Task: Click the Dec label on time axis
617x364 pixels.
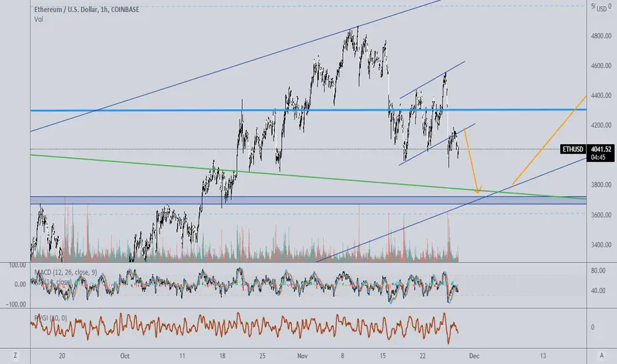Action: coord(474,356)
